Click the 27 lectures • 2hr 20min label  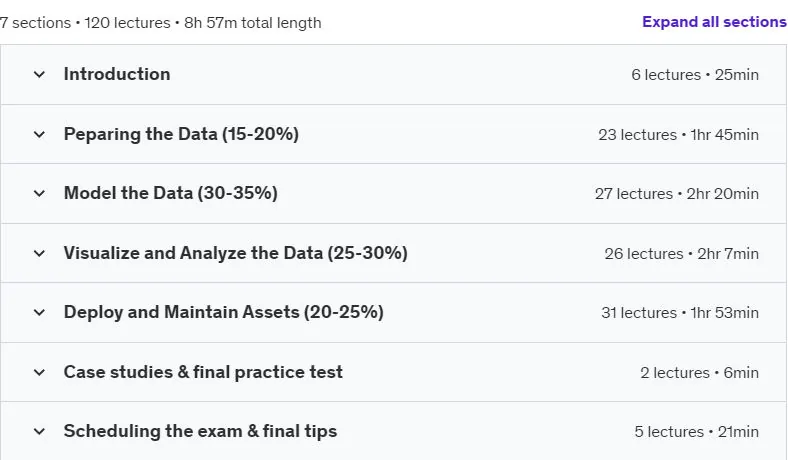(x=677, y=194)
